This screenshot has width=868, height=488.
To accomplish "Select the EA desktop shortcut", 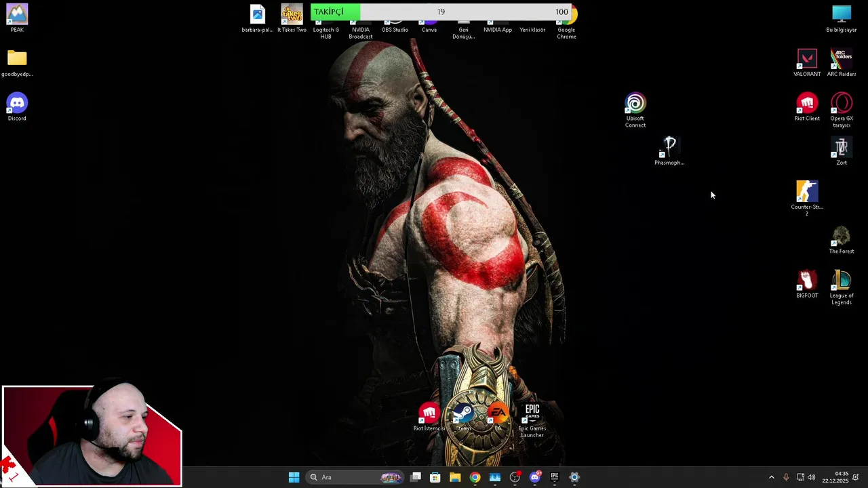I will [498, 417].
